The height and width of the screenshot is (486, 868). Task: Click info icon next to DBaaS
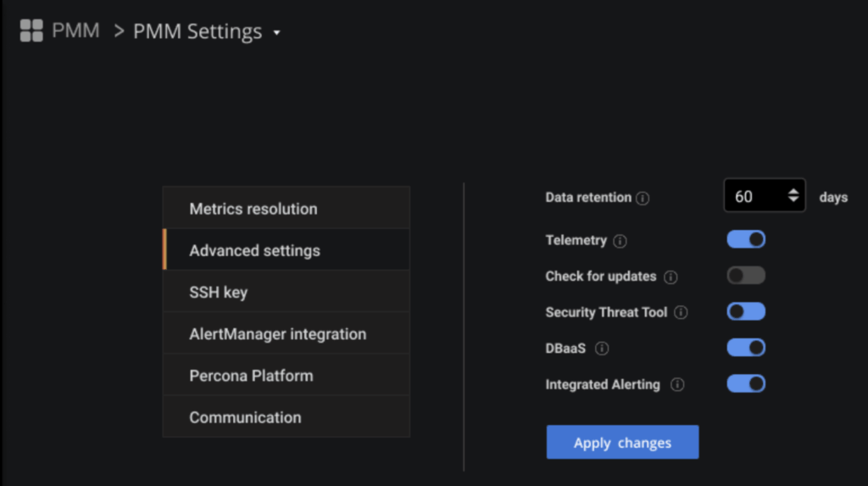click(x=602, y=349)
